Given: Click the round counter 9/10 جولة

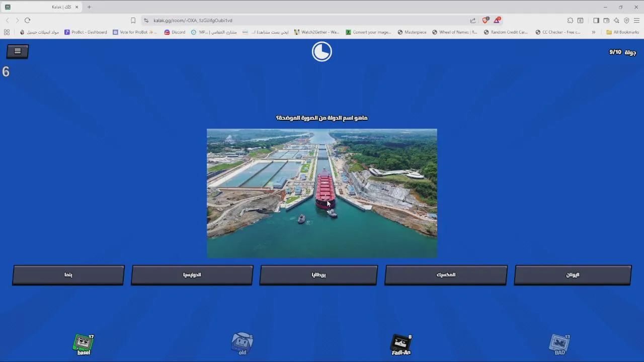Looking at the screenshot, I should tap(622, 52).
